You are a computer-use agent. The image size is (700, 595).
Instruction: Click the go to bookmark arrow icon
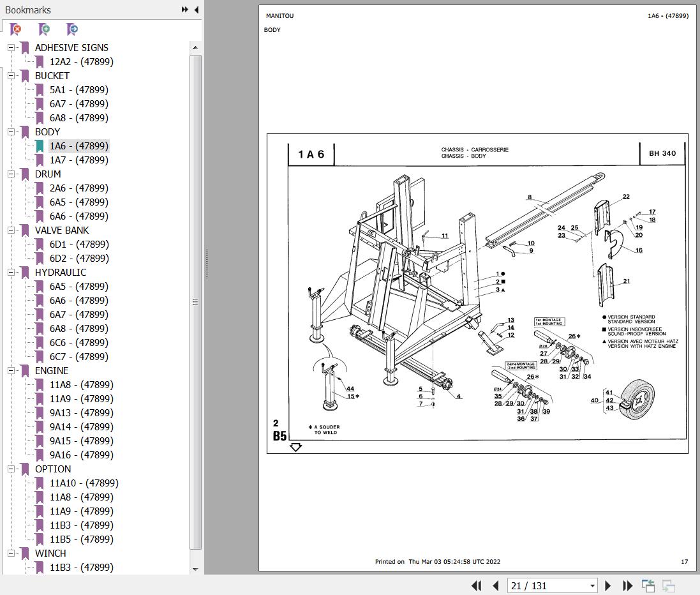coord(72,29)
